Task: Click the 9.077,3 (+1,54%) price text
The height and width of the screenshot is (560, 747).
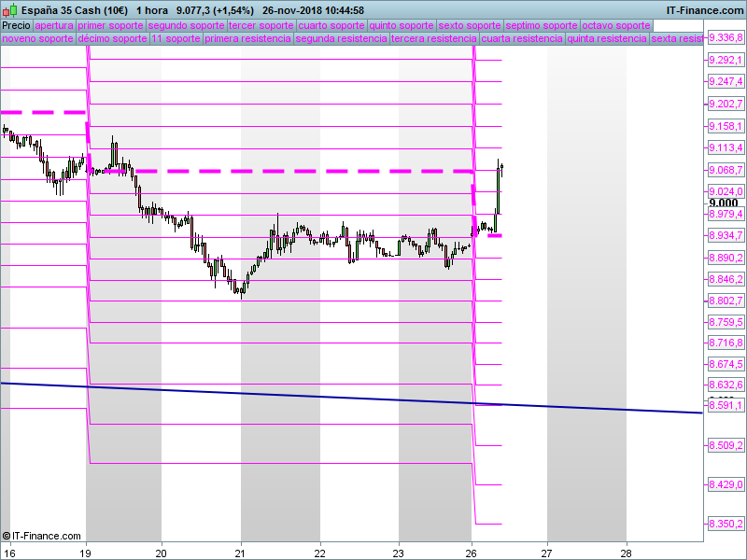Action: coord(215,10)
